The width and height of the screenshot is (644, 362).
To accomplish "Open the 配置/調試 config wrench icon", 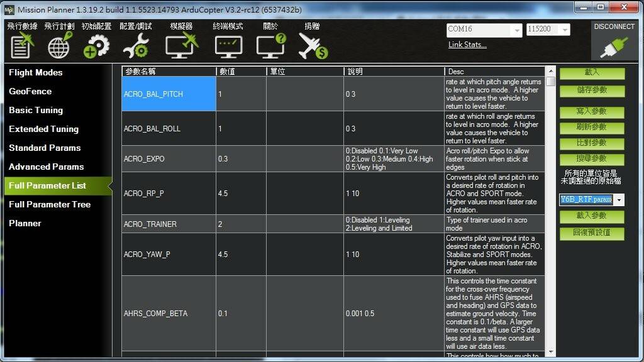I will 136,40.
